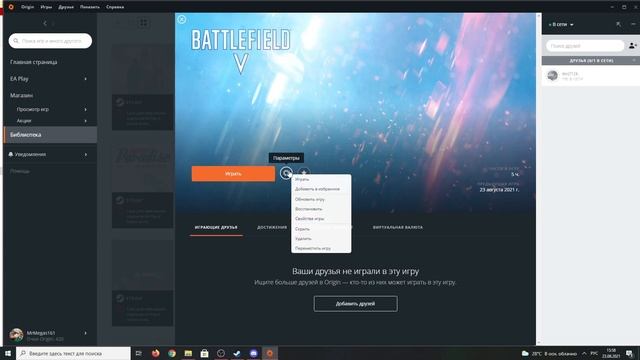The height and width of the screenshot is (360, 640).
Task: Switch library to grid view icon
Action: pos(144,23)
